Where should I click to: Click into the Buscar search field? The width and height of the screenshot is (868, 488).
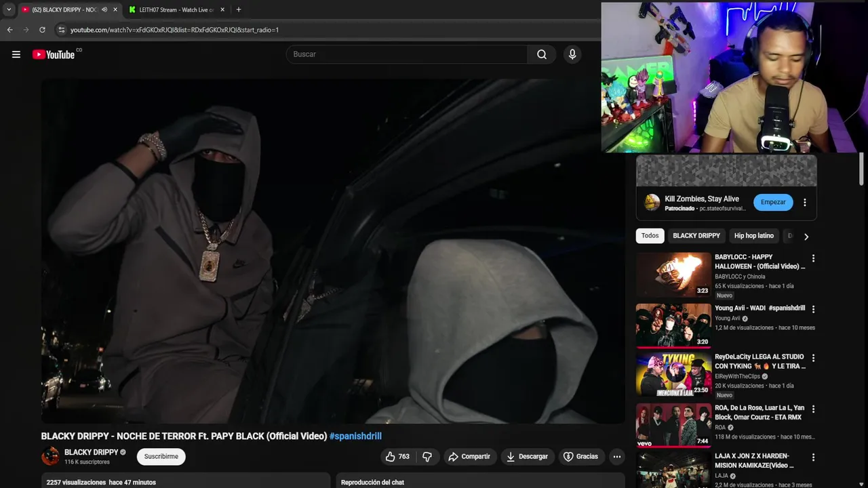coord(407,54)
